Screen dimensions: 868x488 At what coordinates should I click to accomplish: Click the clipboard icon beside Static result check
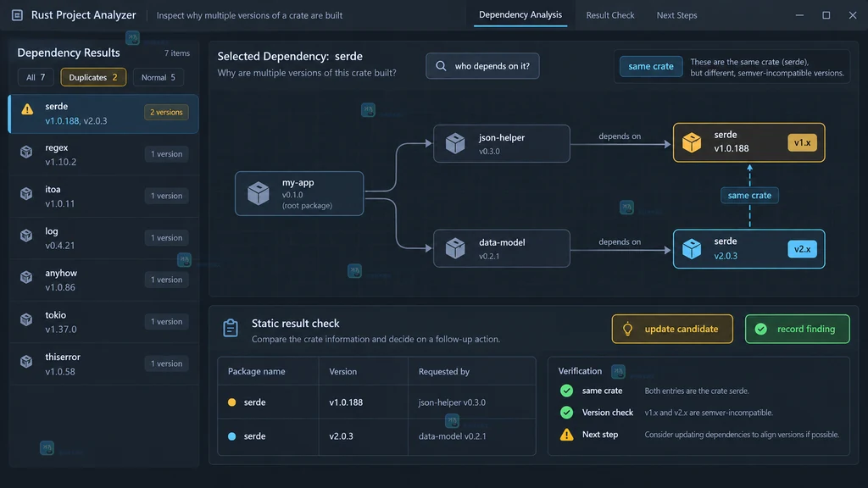231,328
